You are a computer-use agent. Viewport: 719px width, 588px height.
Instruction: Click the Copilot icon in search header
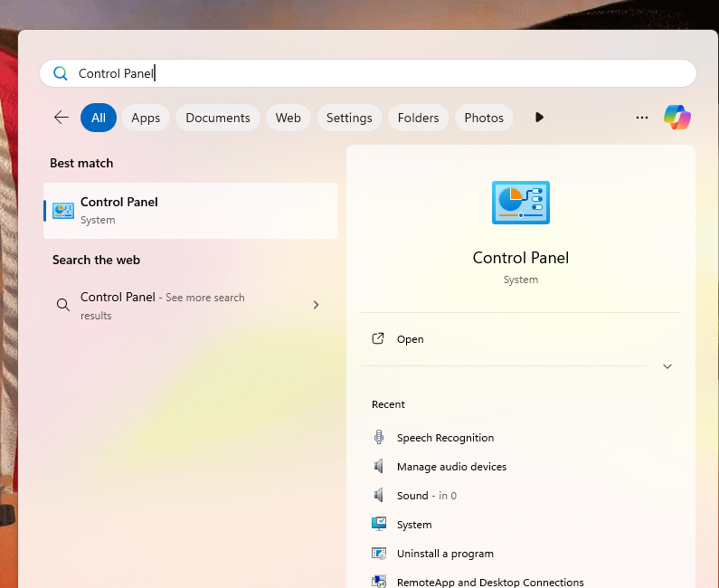676,118
